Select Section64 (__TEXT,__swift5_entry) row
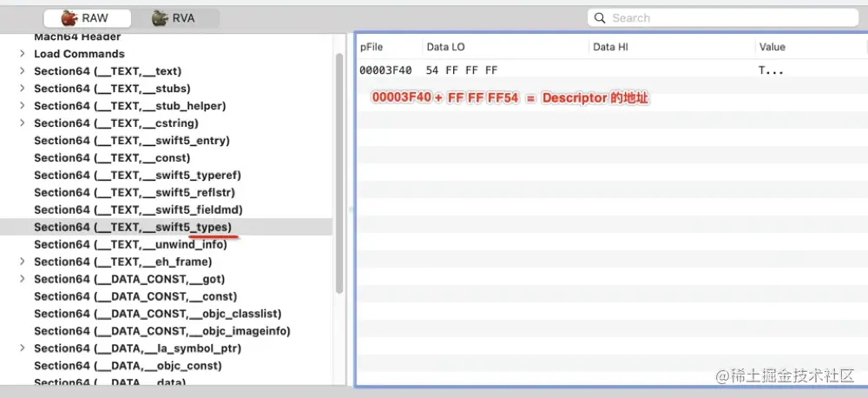The width and height of the screenshot is (868, 398). click(166, 140)
